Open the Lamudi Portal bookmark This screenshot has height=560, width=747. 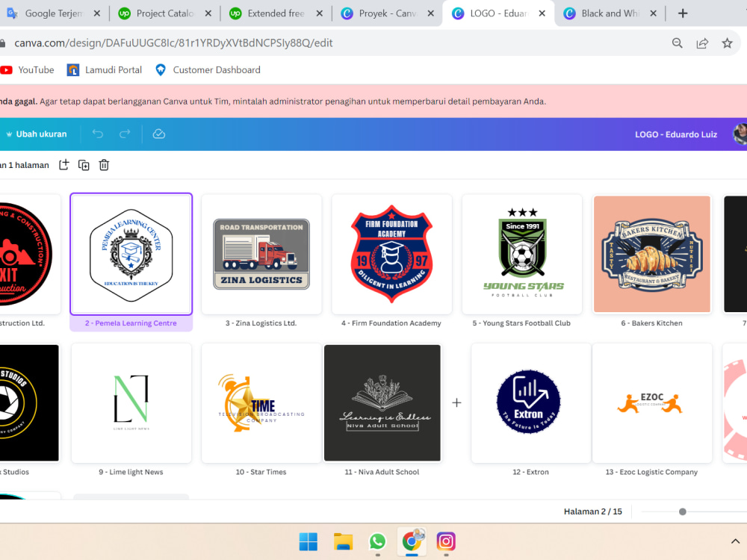pyautogui.click(x=105, y=70)
